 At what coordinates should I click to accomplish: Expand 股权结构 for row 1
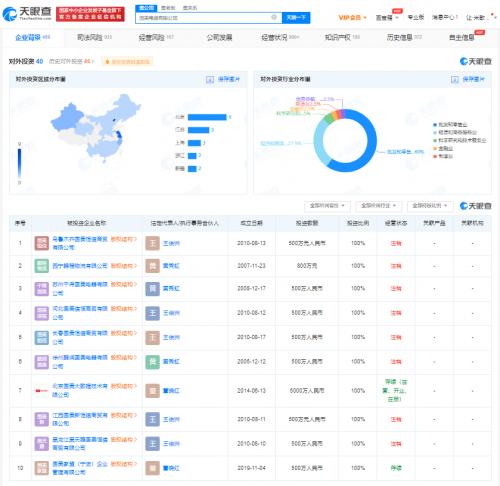tap(124, 239)
